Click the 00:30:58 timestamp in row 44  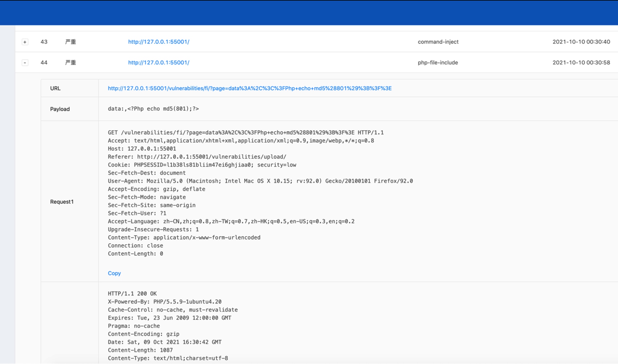581,63
